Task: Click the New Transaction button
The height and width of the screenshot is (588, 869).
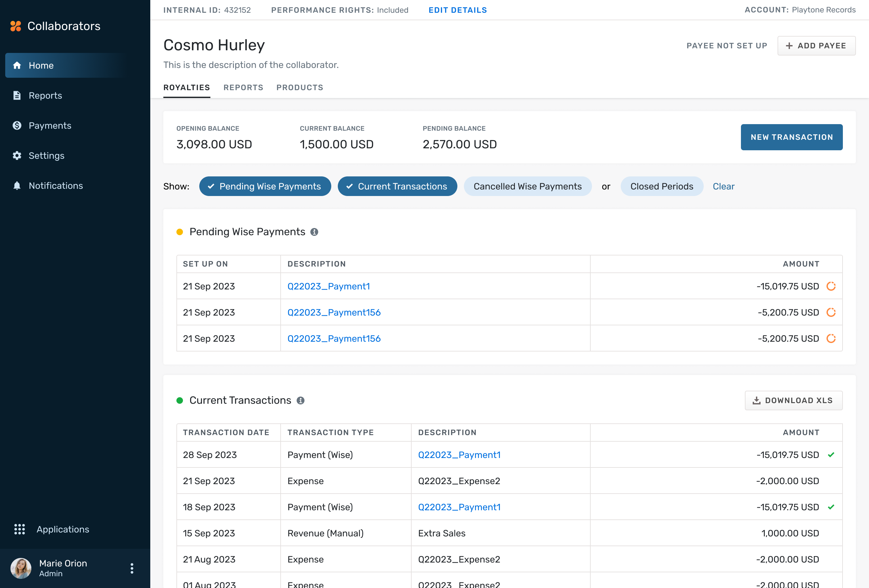Action: pyautogui.click(x=791, y=137)
